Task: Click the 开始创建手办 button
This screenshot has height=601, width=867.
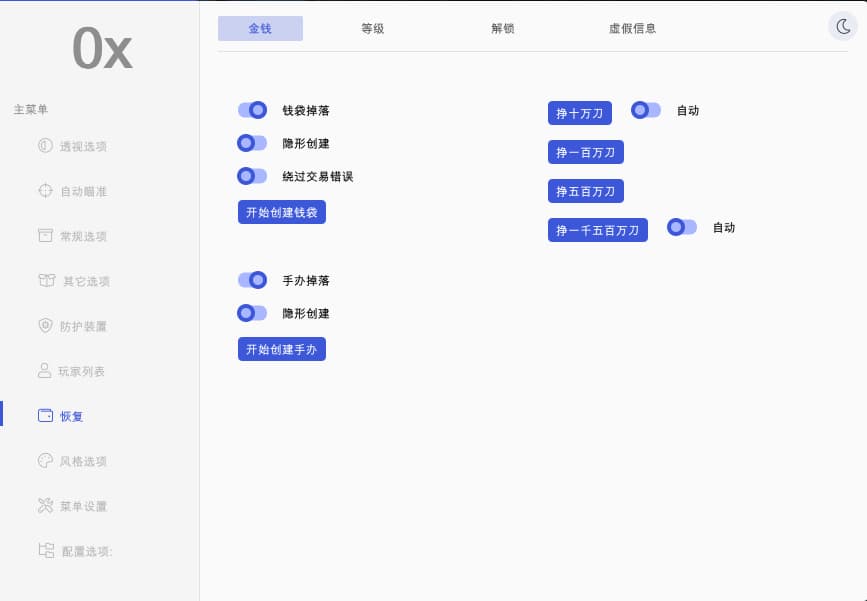Action: [x=282, y=349]
